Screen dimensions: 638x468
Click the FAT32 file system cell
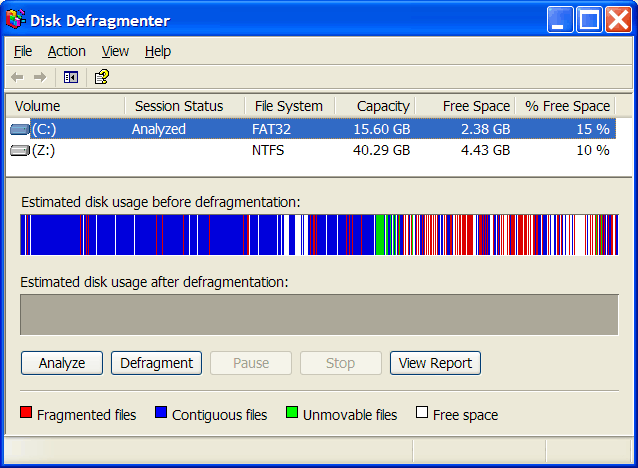[271, 129]
